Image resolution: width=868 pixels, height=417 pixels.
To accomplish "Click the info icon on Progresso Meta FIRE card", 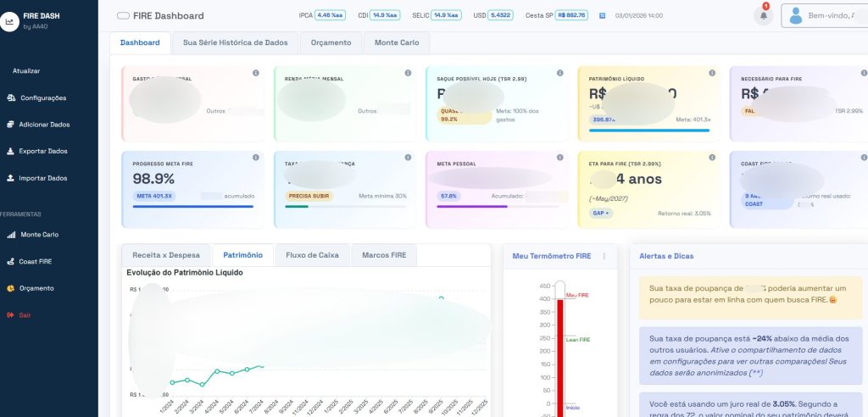I will click(x=255, y=158).
